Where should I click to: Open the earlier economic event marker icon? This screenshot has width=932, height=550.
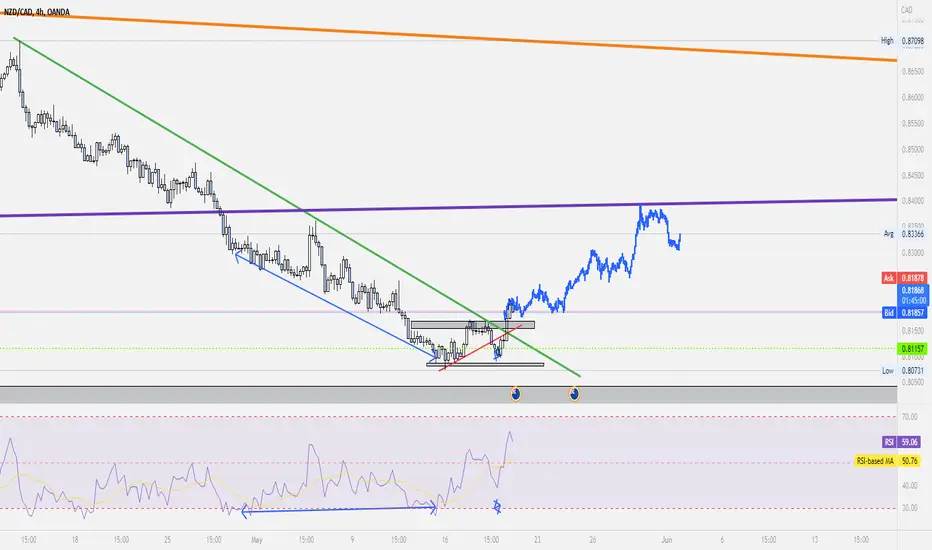click(x=515, y=394)
